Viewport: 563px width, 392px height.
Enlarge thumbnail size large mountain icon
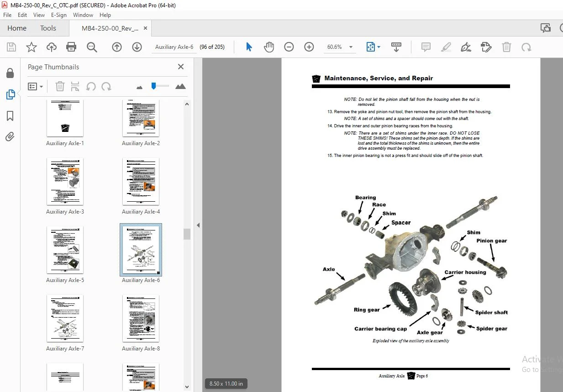coord(180,86)
